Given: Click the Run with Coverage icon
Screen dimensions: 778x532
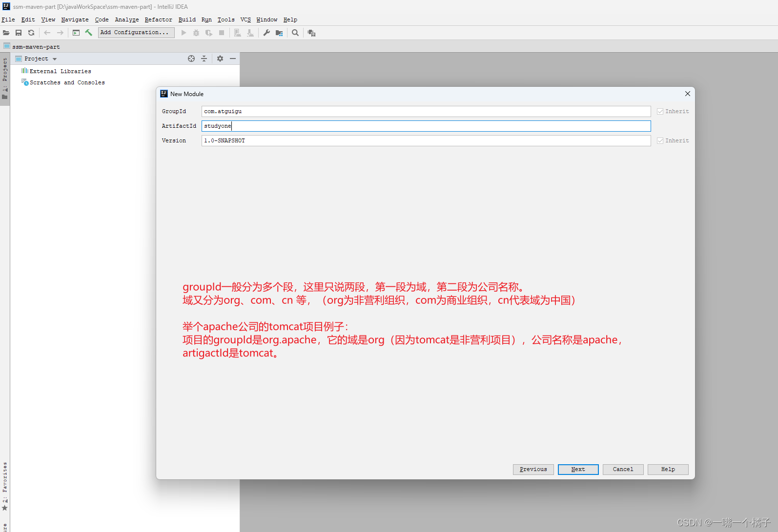Looking at the screenshot, I should coord(209,33).
